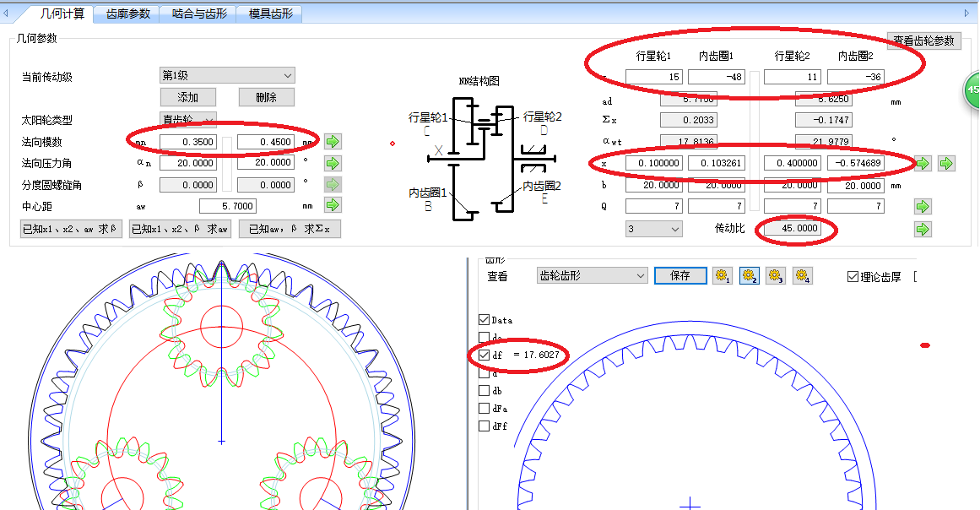Image resolution: width=980 pixels, height=510 pixels.
Task: Enable the dFa checkbox
Action: tap(484, 408)
